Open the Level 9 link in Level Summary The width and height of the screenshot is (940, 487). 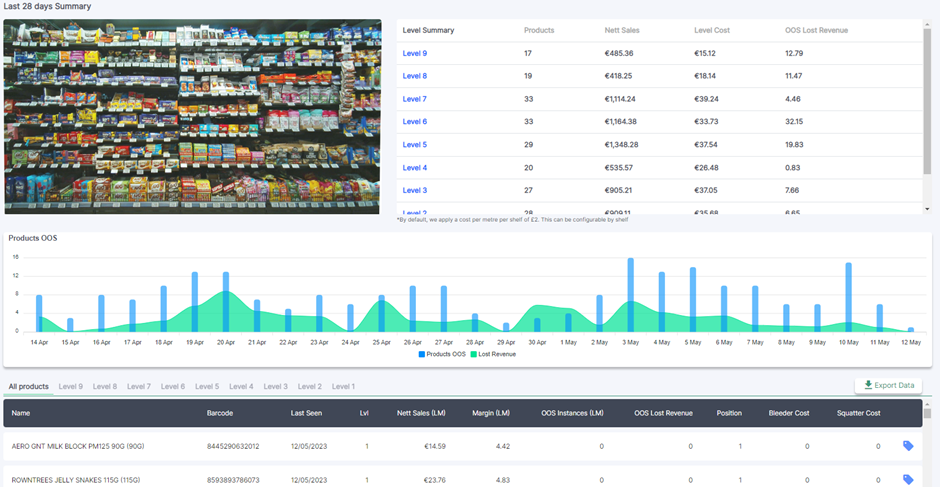(414, 53)
